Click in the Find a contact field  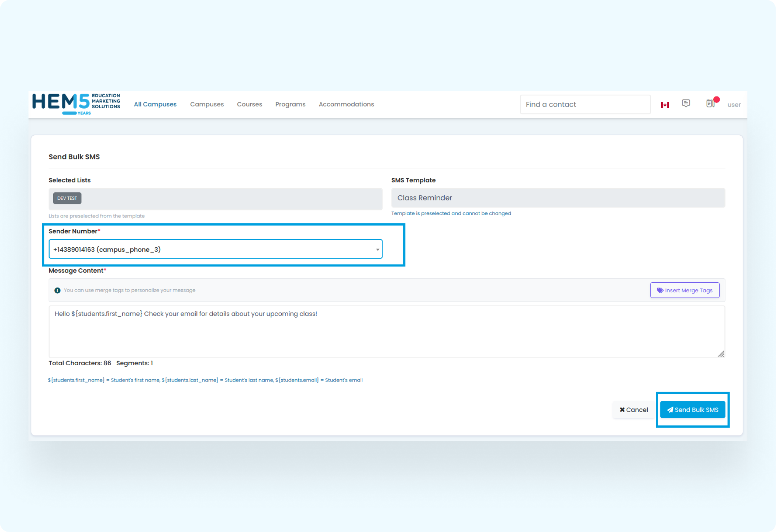tap(585, 105)
